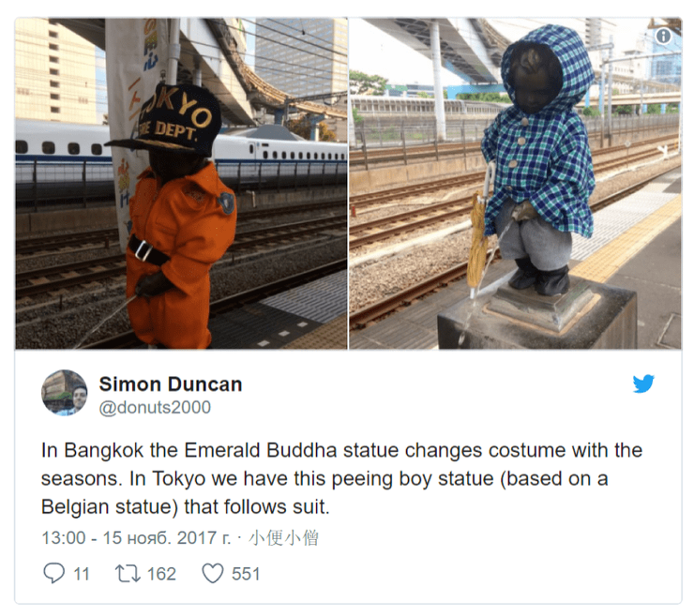Screen dimensions: 694x616
Task: Click the tweet text about Emerald Buddha
Action: 341,478
